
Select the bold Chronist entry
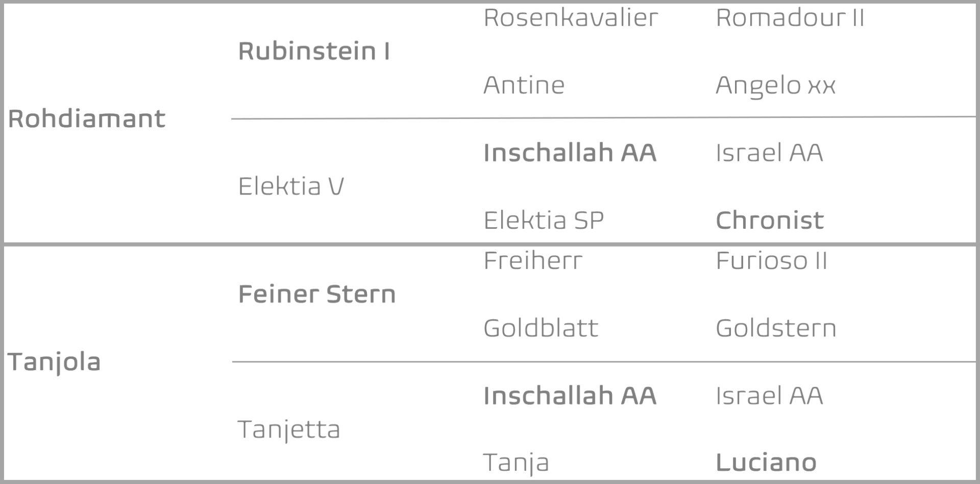click(x=770, y=221)
